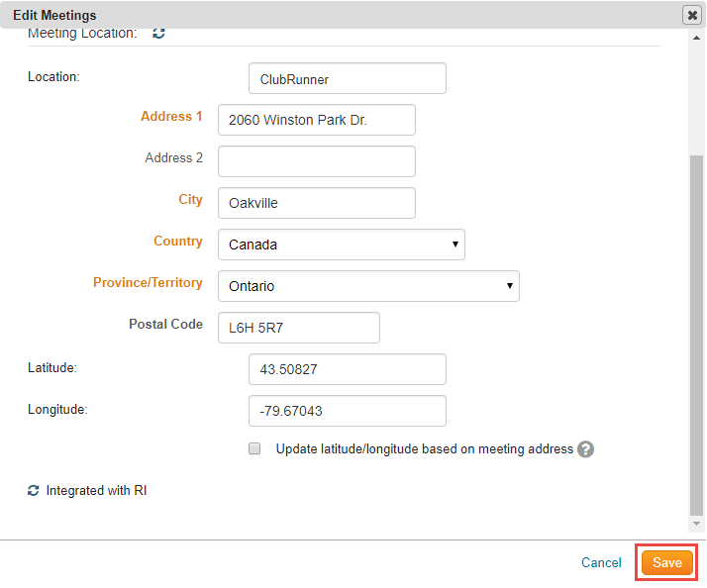Click the Cancel link

pyautogui.click(x=601, y=562)
